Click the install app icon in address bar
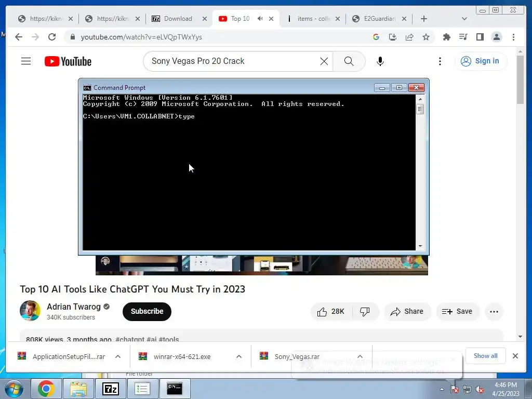Viewport: 532px width, 399px height. pos(393,37)
